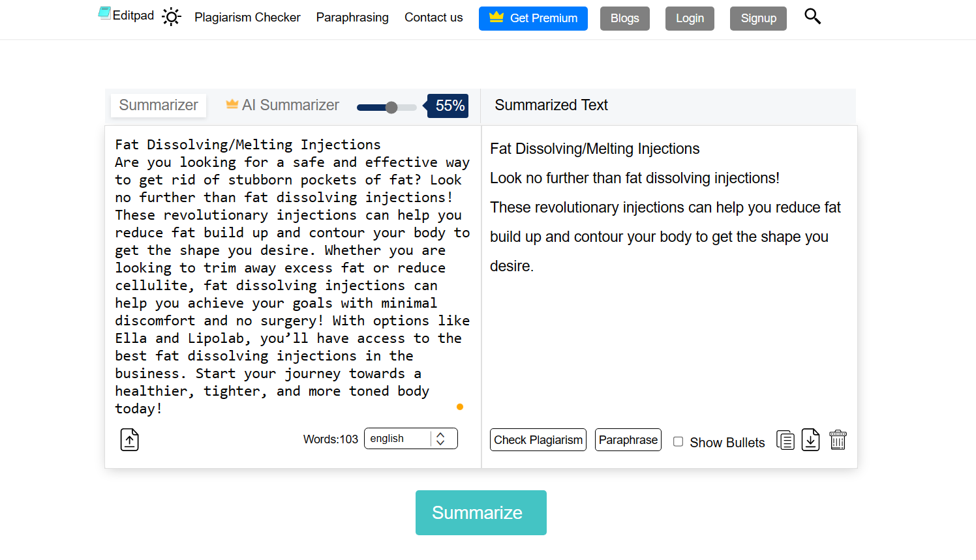
Task: Copy summarized text with copy icon
Action: pyautogui.click(x=785, y=441)
